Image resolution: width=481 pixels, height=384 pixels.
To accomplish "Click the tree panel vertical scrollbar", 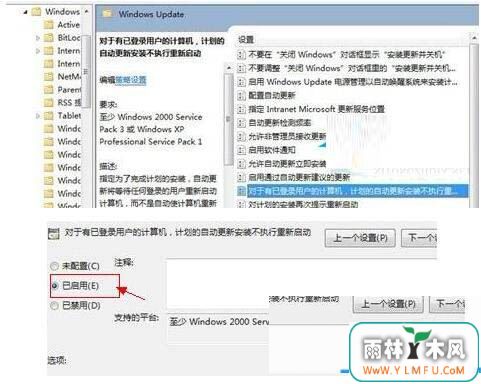I will [x=86, y=72].
